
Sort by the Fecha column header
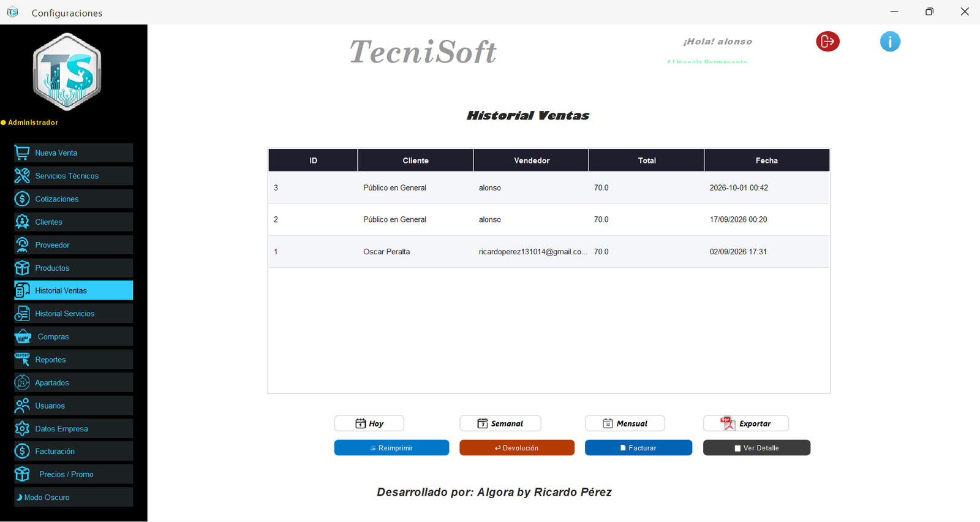click(x=767, y=161)
